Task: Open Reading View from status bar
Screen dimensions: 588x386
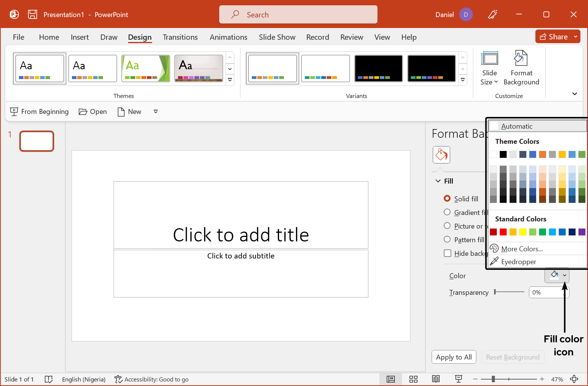Action: (x=436, y=379)
